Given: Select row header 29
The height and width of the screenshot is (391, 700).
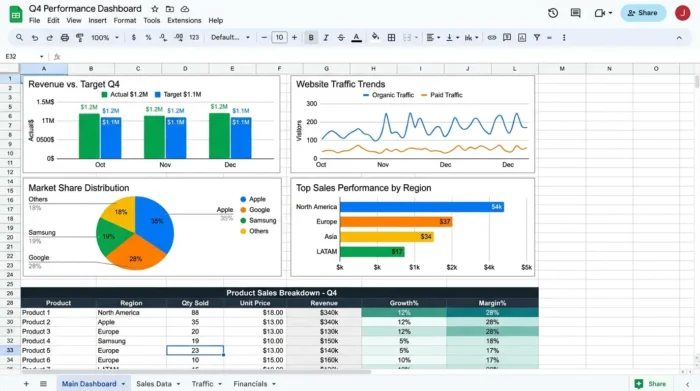Looking at the screenshot, I should [x=10, y=312].
